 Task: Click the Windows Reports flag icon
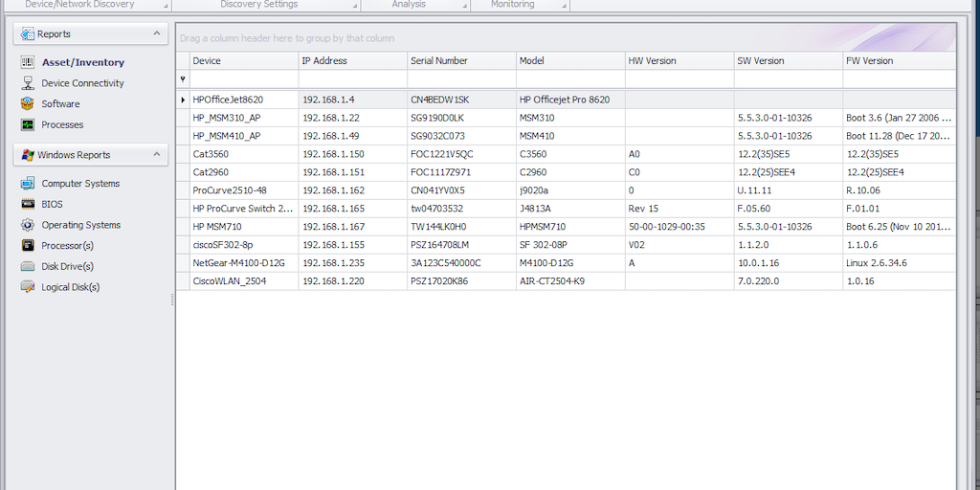28,154
